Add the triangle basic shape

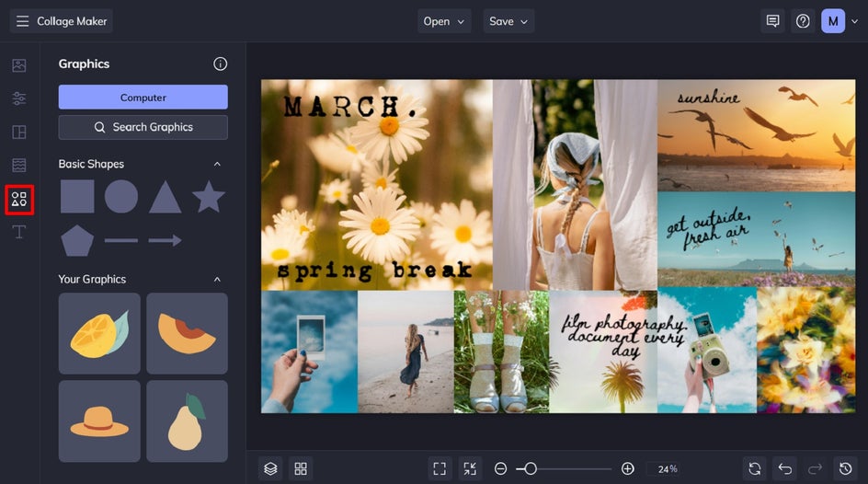pyautogui.click(x=165, y=197)
